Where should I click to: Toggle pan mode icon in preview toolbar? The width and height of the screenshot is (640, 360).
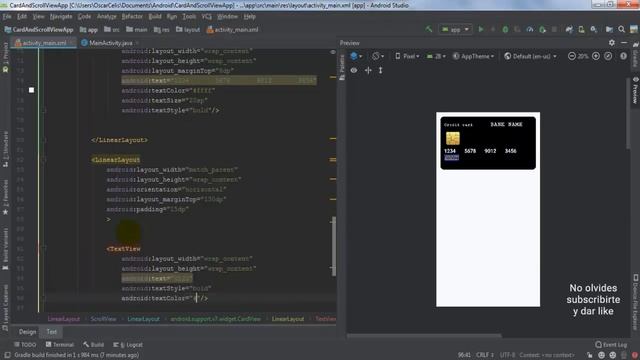[x=368, y=70]
